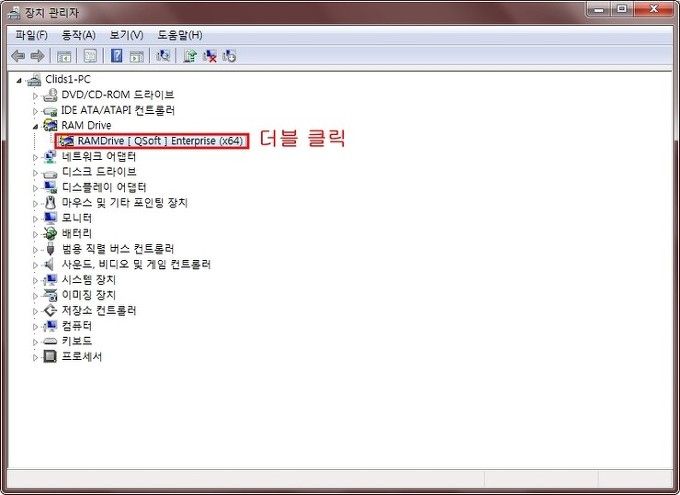This screenshot has height=495, width=680.
Task: Click the network adapter icon
Action: (x=50, y=157)
